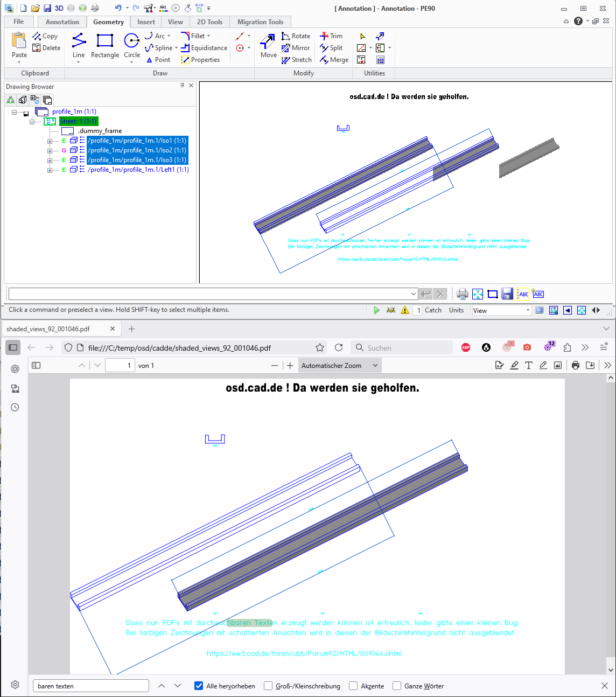Click the Rotate tool
Image resolution: width=616 pixels, height=697 pixels.
point(296,36)
